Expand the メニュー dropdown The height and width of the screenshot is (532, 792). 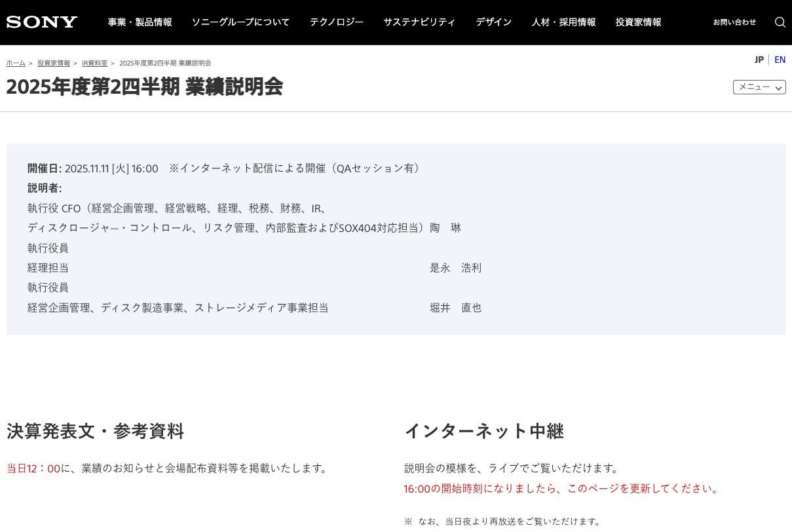[x=759, y=87]
